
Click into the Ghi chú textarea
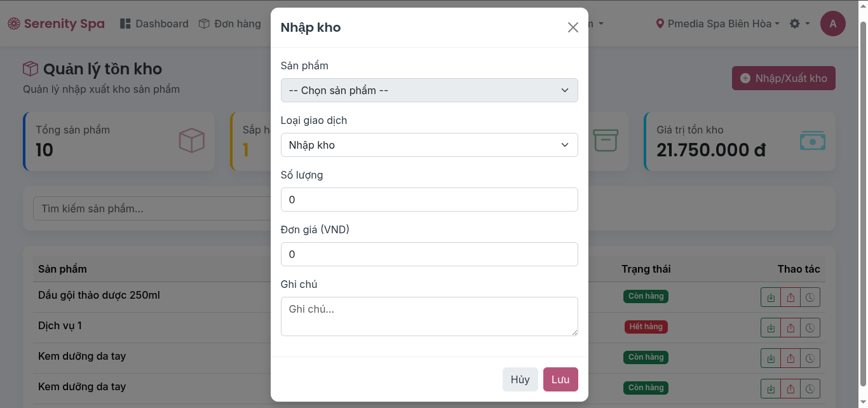[429, 316]
